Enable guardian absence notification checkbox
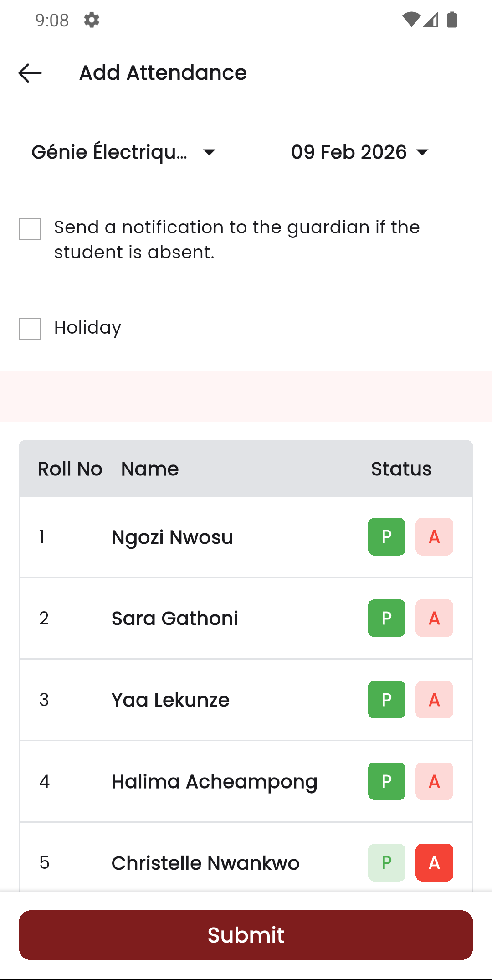Viewport: 492px width, 980px height. (30, 229)
